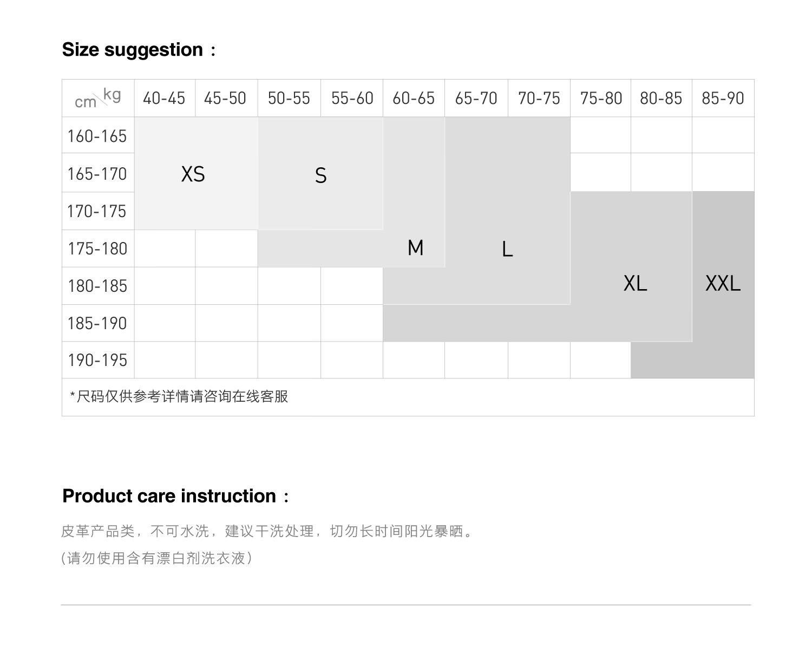Click the XS size label
The width and height of the screenshot is (812, 647).
coord(193,174)
